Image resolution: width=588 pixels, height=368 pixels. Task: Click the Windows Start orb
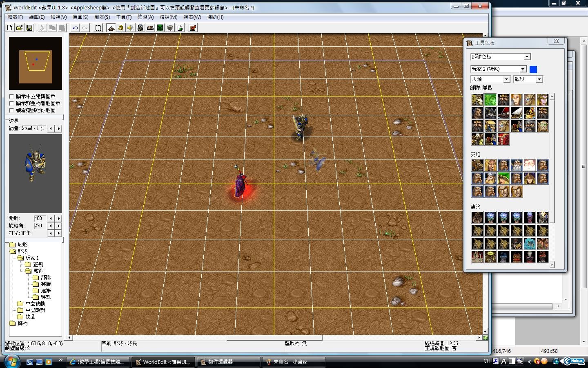pos(11,361)
